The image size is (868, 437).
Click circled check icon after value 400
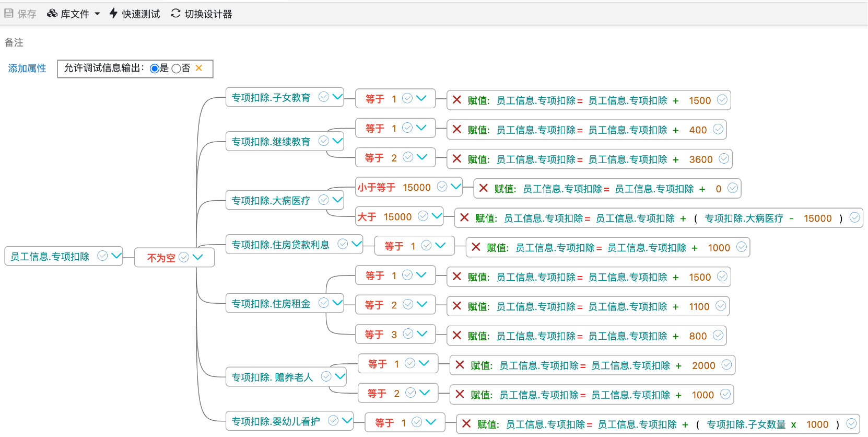[x=718, y=129]
